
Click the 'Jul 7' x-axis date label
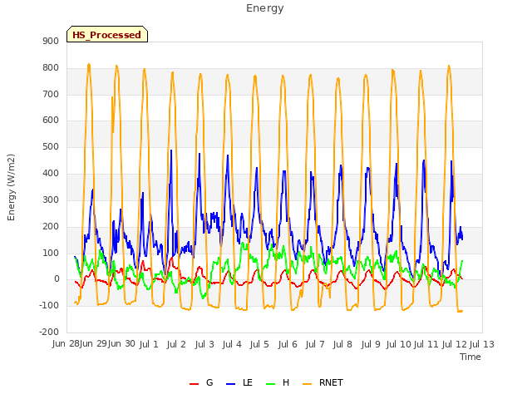tap(315, 344)
